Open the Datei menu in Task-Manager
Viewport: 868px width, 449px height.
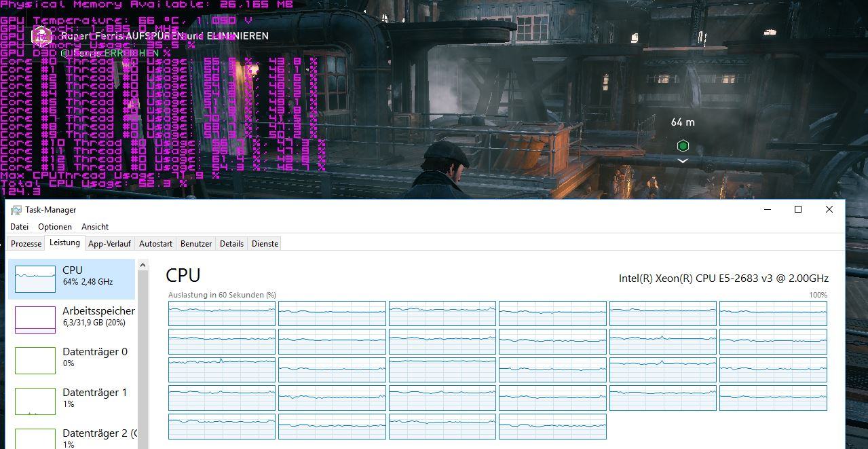coord(19,227)
